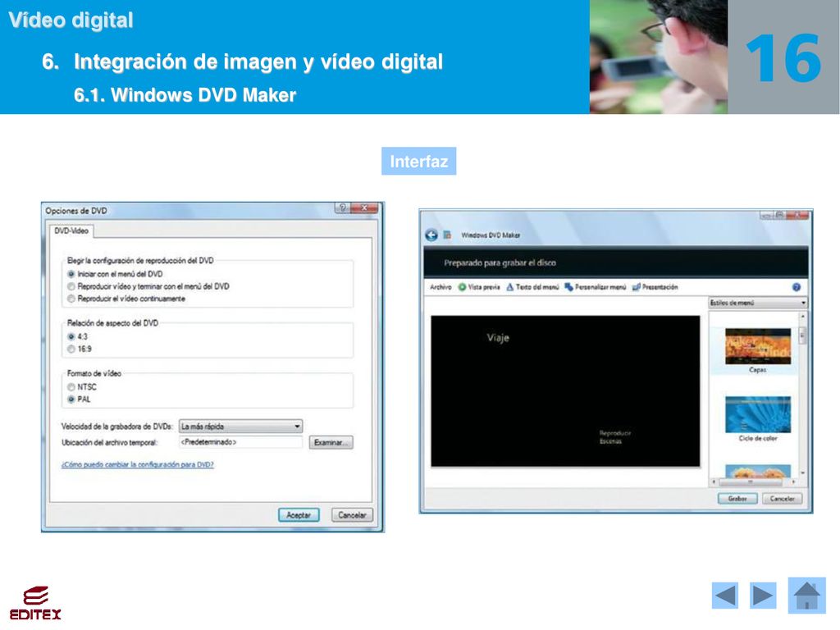This screenshot has height=630, width=840.
Task: Select the Ciclo de color style thumbnail
Action: [x=757, y=414]
